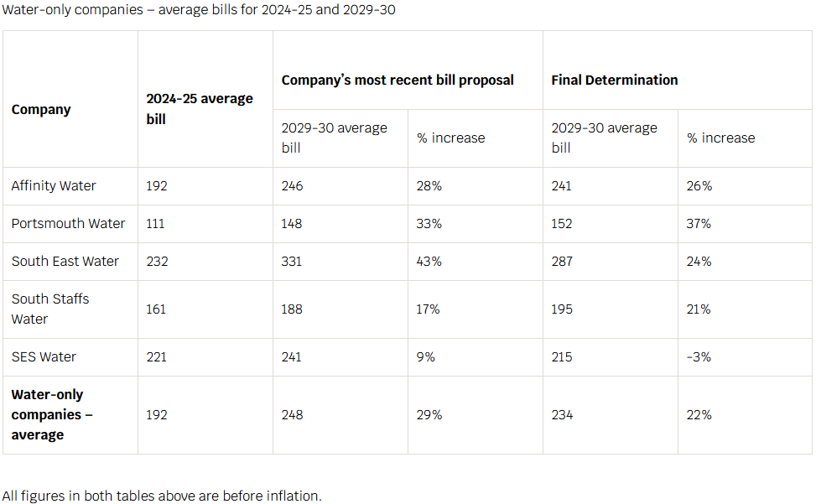Select Portsmouth Water's 37% increase cell
Viewport: 816px width, 504px height.
click(699, 224)
